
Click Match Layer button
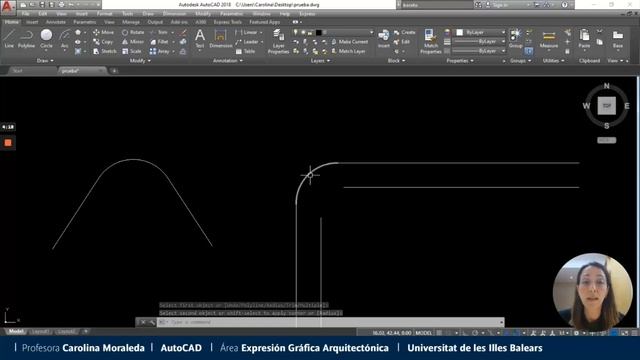click(349, 51)
